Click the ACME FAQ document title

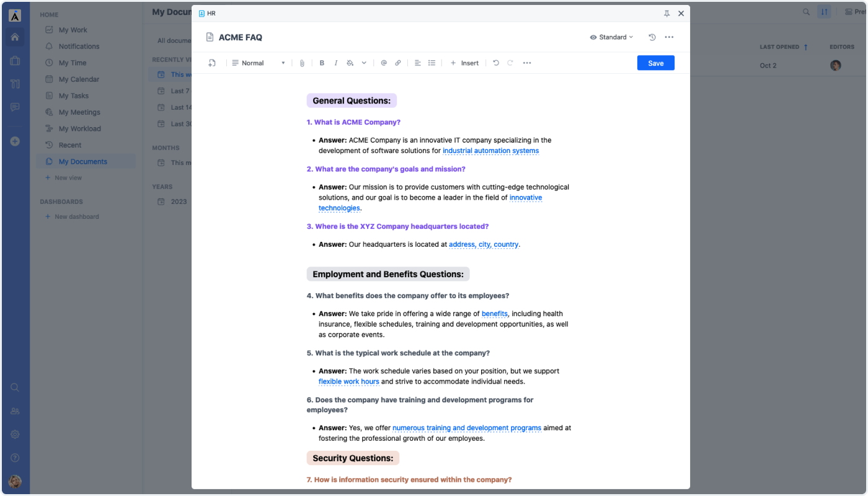(241, 37)
